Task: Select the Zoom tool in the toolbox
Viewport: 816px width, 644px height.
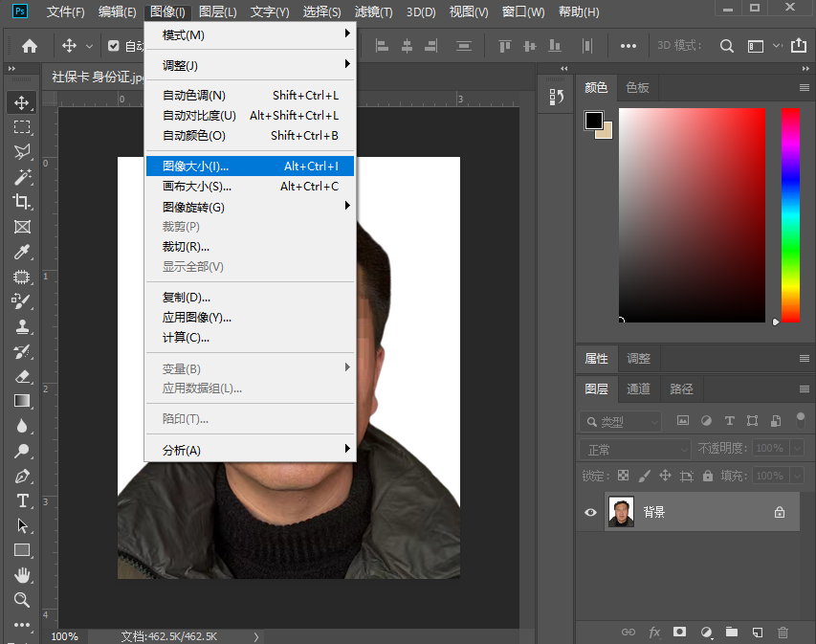Action: (x=21, y=600)
